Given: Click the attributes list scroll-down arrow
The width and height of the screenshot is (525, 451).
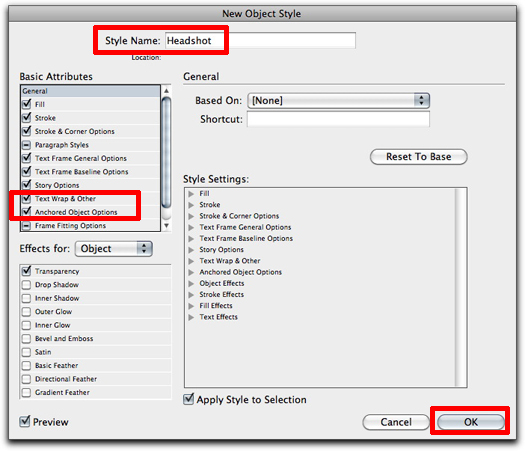Looking at the screenshot, I should coord(166,226).
